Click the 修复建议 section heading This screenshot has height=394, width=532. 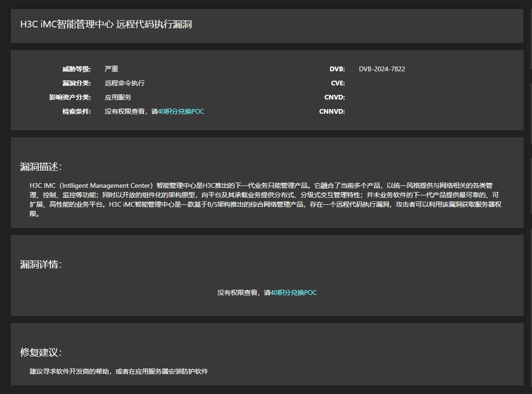(41, 352)
